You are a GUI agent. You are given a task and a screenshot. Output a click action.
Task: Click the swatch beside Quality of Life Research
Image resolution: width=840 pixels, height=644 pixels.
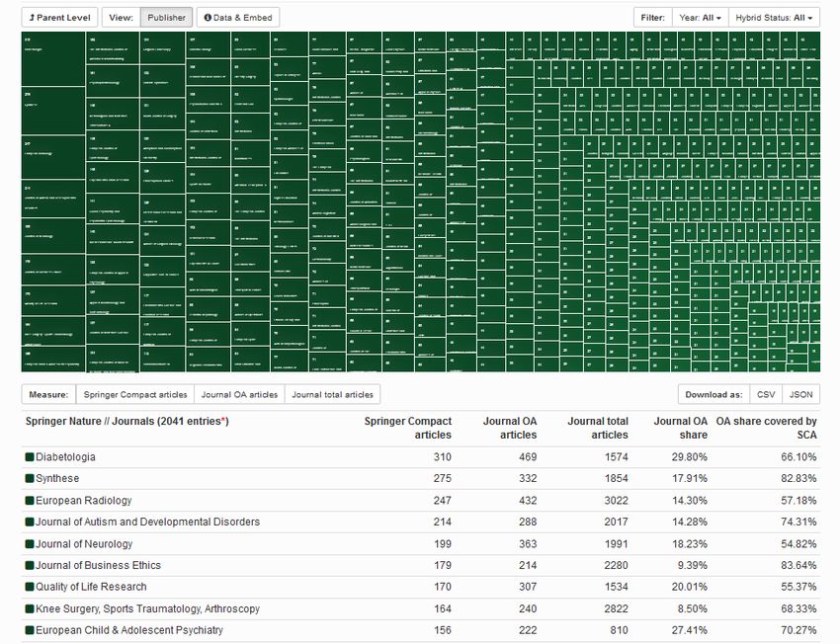[x=30, y=587]
